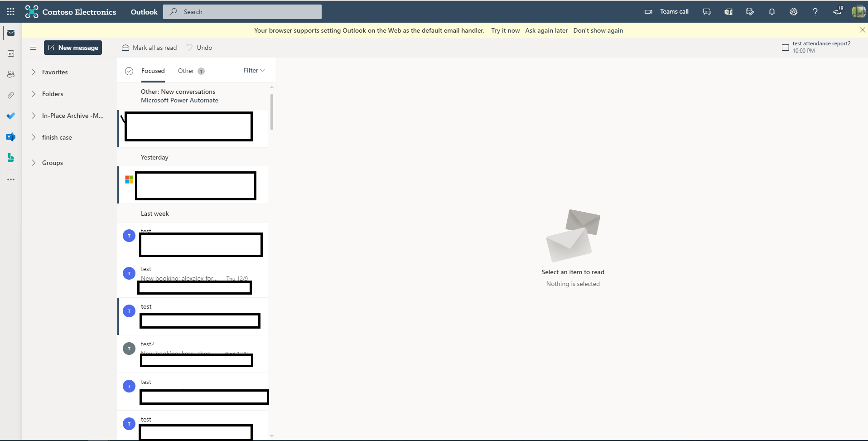Expand the Groups section
The height and width of the screenshot is (441, 868).
pyautogui.click(x=34, y=163)
